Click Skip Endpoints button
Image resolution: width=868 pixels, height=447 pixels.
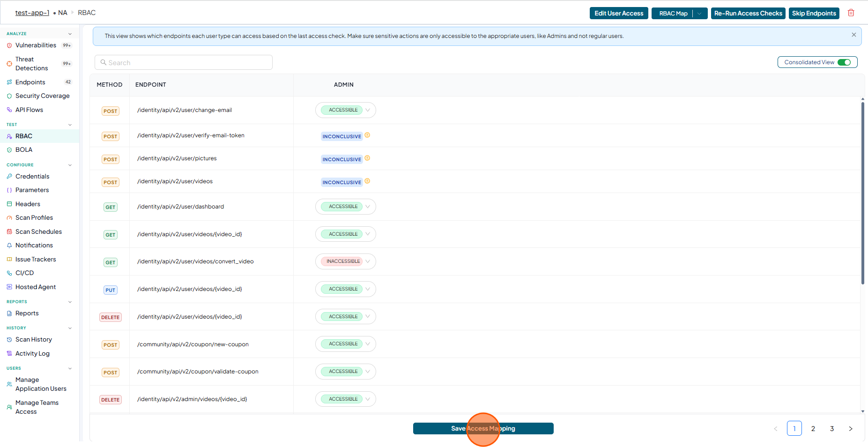814,14
